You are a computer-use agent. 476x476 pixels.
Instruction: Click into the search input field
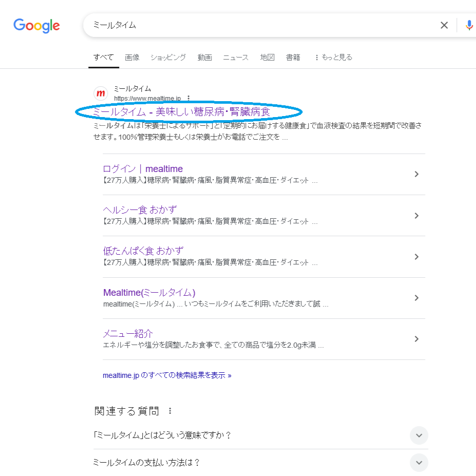257,25
